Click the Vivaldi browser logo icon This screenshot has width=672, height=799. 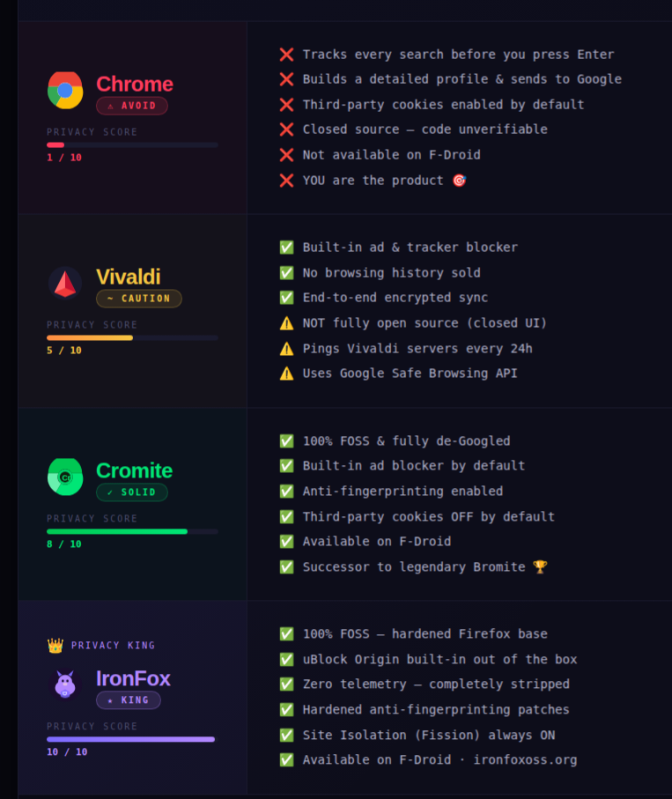[x=65, y=283]
